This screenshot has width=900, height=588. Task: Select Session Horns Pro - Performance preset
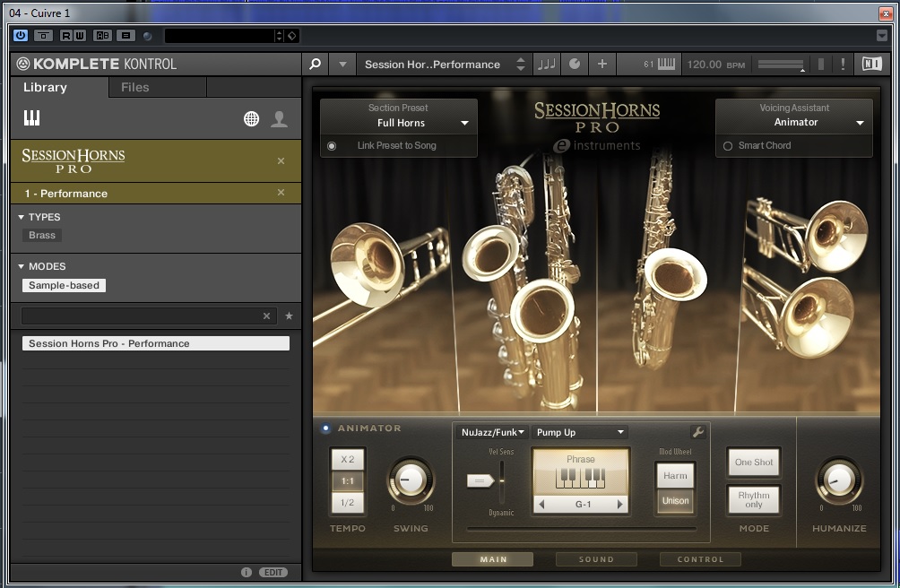[156, 343]
